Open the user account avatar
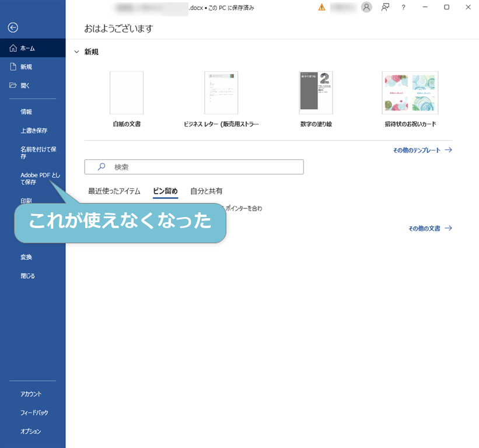 coord(366,7)
